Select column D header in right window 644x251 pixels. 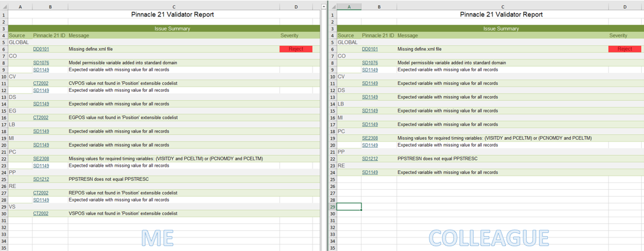(x=625, y=6)
